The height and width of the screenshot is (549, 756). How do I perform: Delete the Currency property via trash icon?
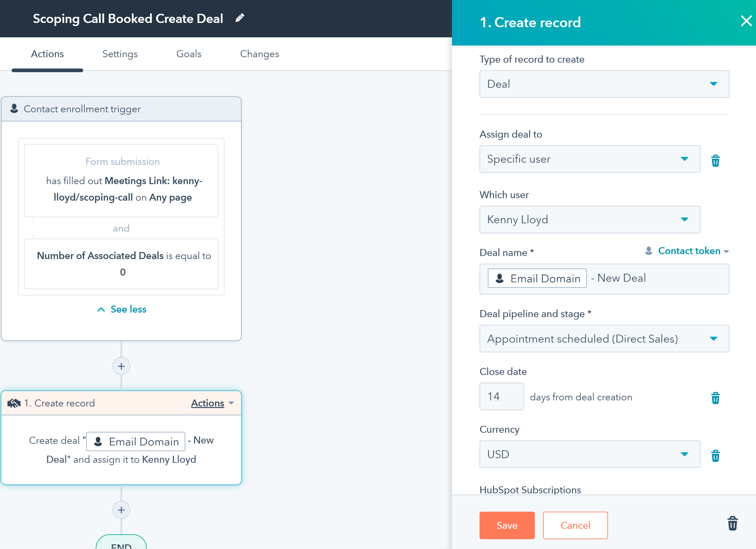point(715,455)
